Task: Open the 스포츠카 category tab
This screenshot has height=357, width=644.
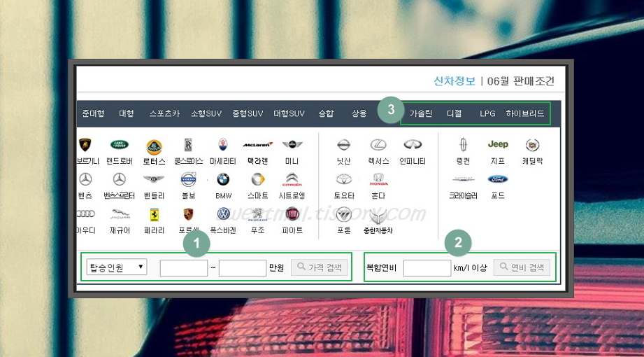Action: (165, 113)
